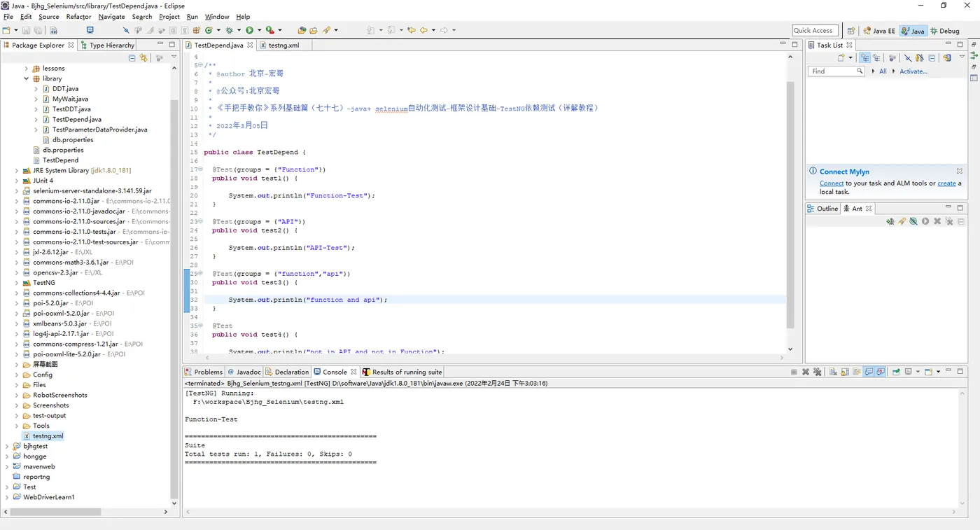Click the All filter in Task List
This screenshot has height=530, width=980.
click(x=883, y=71)
